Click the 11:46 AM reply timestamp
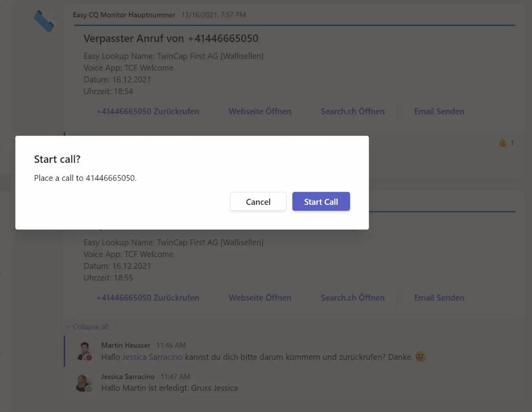Viewport: 532px width, 412px height. point(171,345)
